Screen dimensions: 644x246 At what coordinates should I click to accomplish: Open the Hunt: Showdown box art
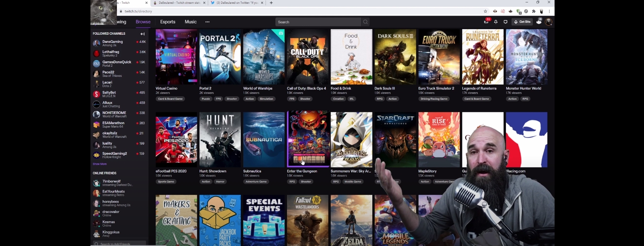pyautogui.click(x=220, y=140)
